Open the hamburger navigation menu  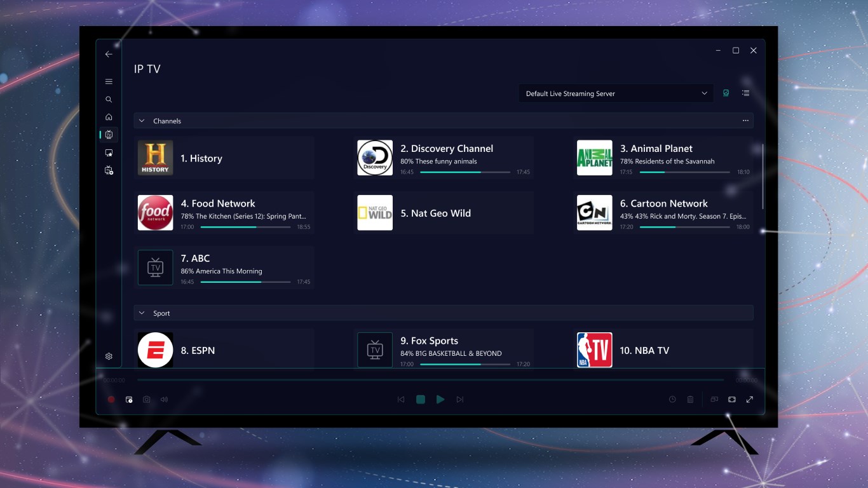coord(109,81)
